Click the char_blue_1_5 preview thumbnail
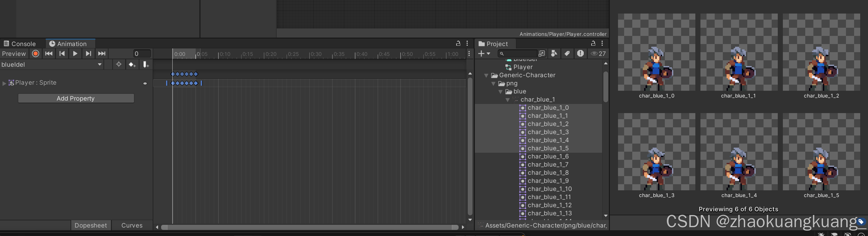This screenshot has height=236, width=868. pos(821,152)
